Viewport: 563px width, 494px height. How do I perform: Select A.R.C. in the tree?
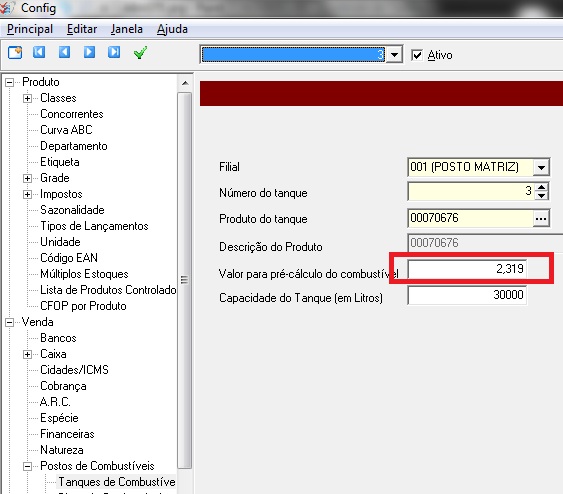[55, 402]
